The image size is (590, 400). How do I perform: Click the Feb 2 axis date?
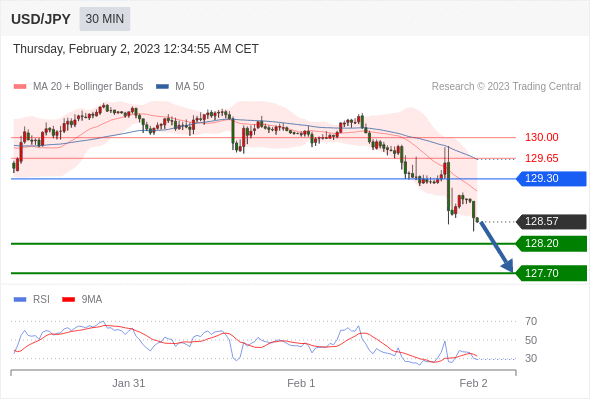473,383
